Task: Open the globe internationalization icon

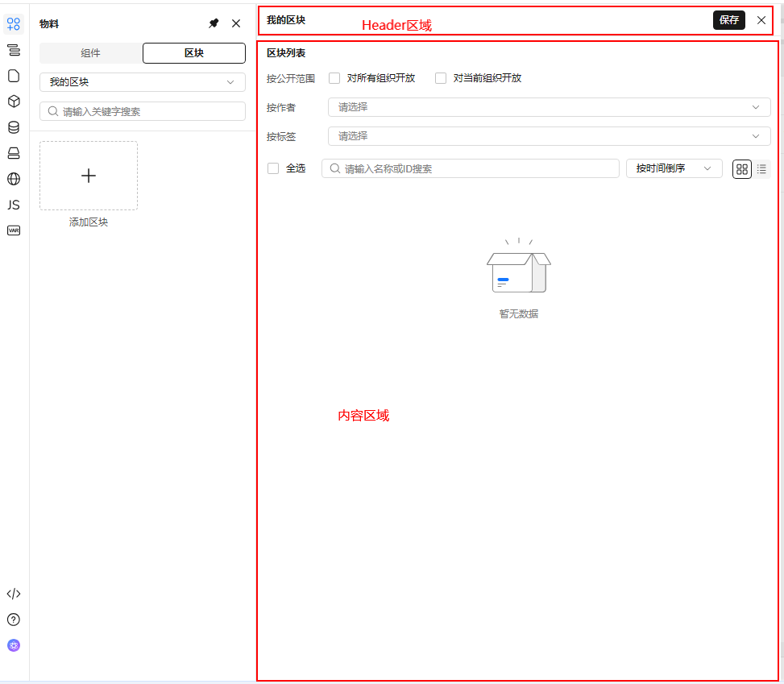Action: point(13,179)
